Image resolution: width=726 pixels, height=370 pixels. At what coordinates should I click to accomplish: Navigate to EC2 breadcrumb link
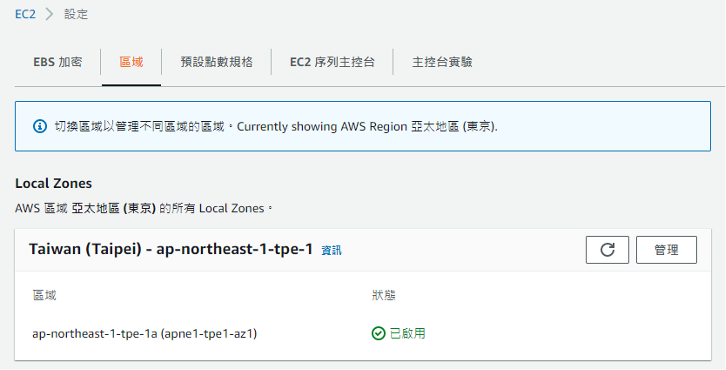point(25,14)
